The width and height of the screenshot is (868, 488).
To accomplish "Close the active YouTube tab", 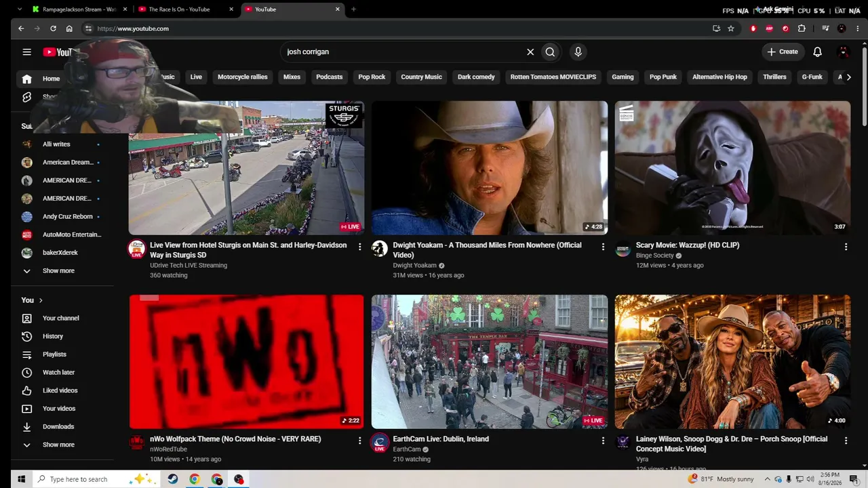I will pyautogui.click(x=338, y=9).
